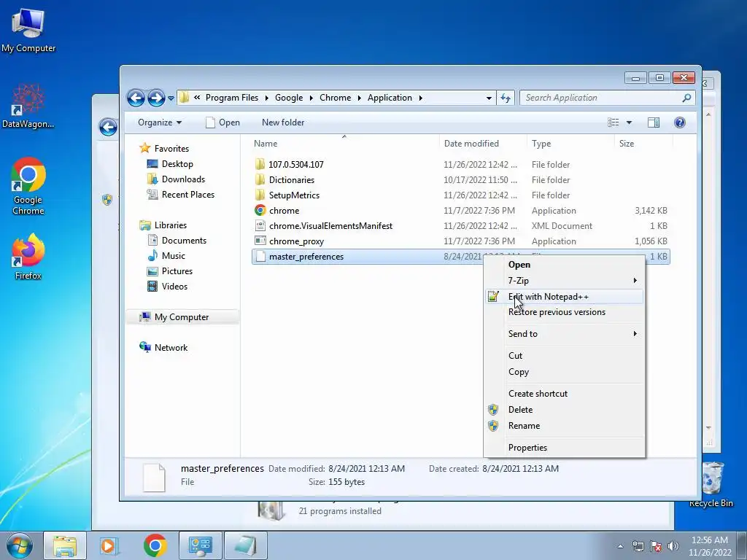The image size is (747, 560).
Task: Choose Cut from the context menu
Action: click(564, 356)
